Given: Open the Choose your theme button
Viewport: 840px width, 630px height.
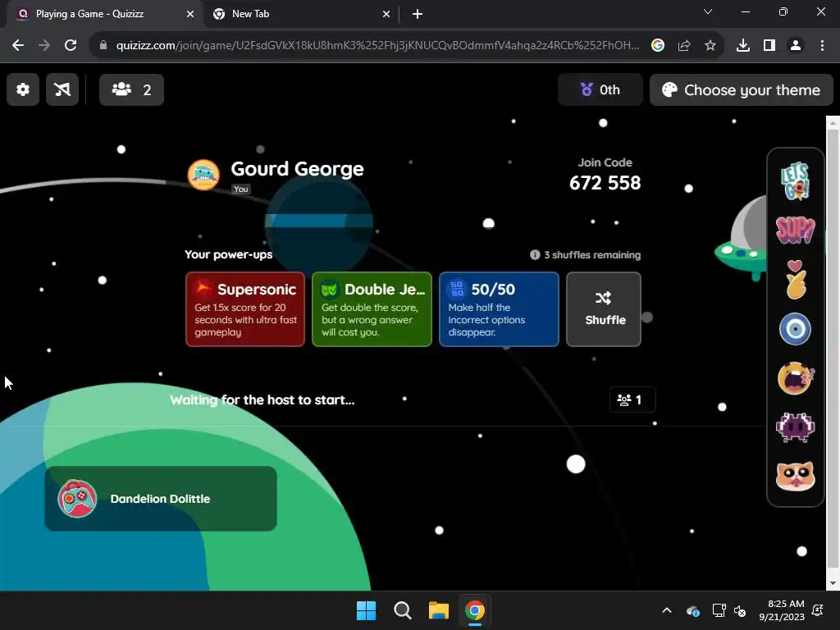Looking at the screenshot, I should click(742, 89).
